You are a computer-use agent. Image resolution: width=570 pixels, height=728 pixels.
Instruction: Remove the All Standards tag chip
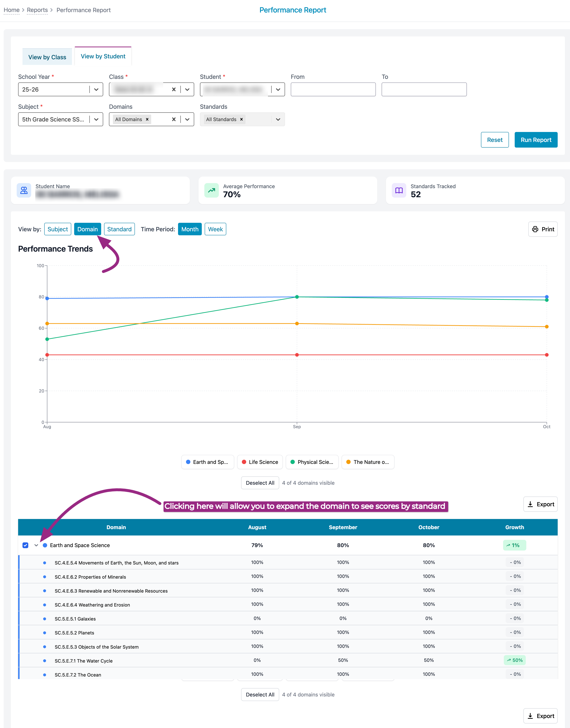coord(241,119)
